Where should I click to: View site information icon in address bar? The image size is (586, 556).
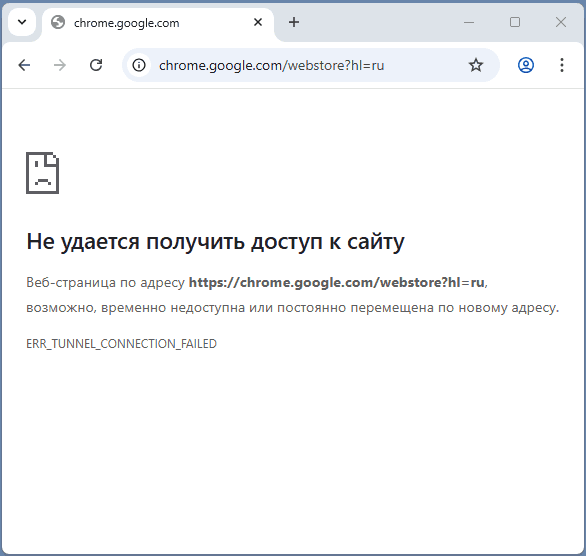(139, 65)
